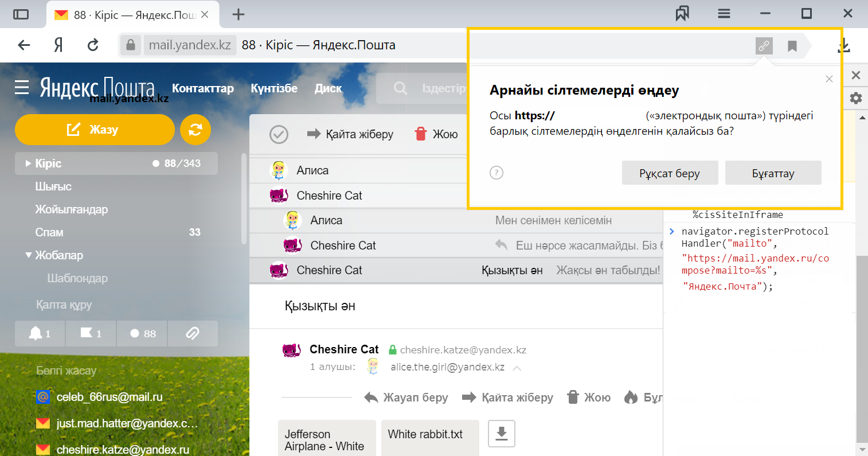
Task: Click the help question mark in the popup
Action: (496, 173)
